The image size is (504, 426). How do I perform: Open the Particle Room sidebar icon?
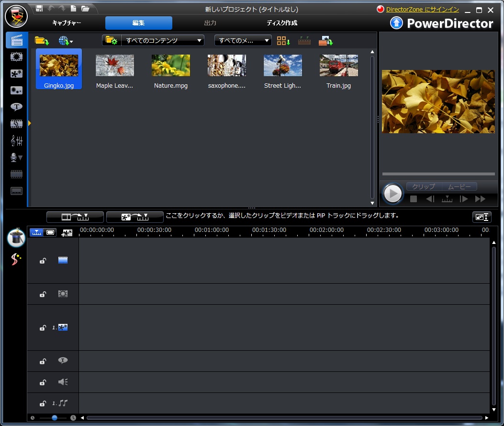click(x=16, y=91)
